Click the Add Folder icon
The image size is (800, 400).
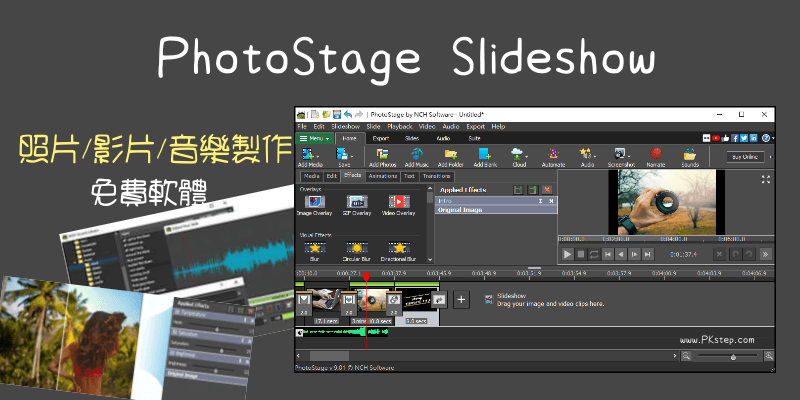pos(450,154)
